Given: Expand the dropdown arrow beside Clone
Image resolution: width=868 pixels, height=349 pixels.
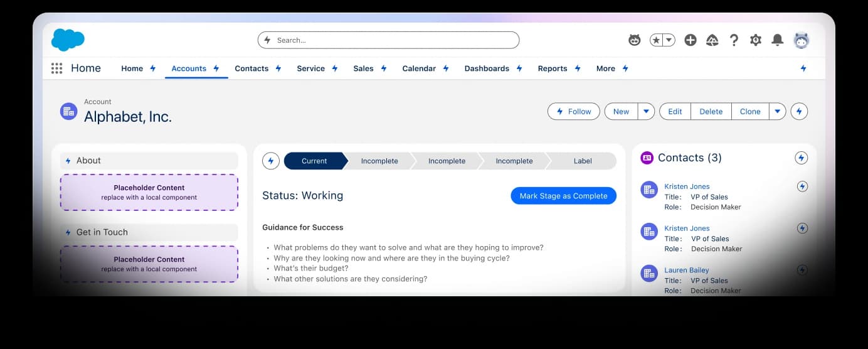Looking at the screenshot, I should click(778, 111).
